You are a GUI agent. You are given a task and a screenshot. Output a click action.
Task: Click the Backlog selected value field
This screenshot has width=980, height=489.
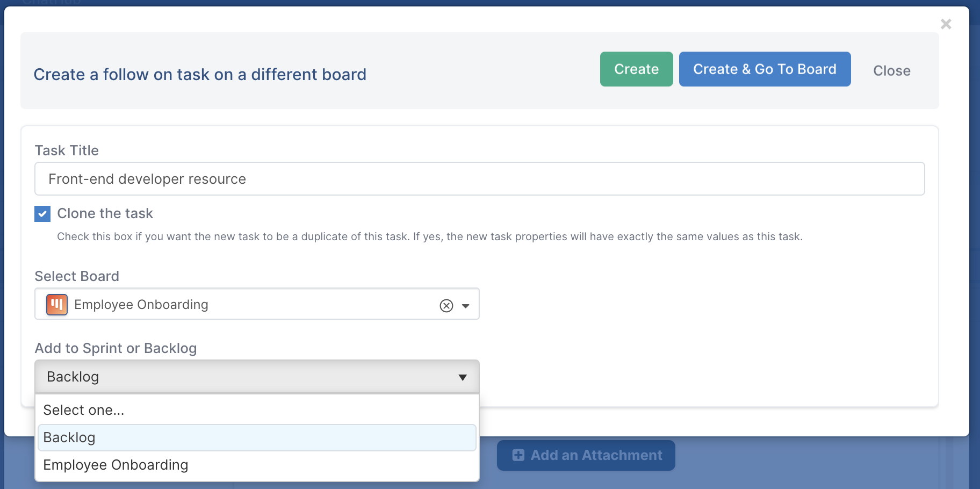click(x=257, y=377)
